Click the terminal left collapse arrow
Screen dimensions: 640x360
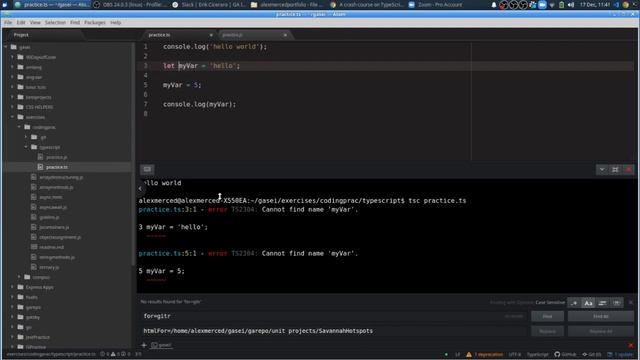click(140, 188)
